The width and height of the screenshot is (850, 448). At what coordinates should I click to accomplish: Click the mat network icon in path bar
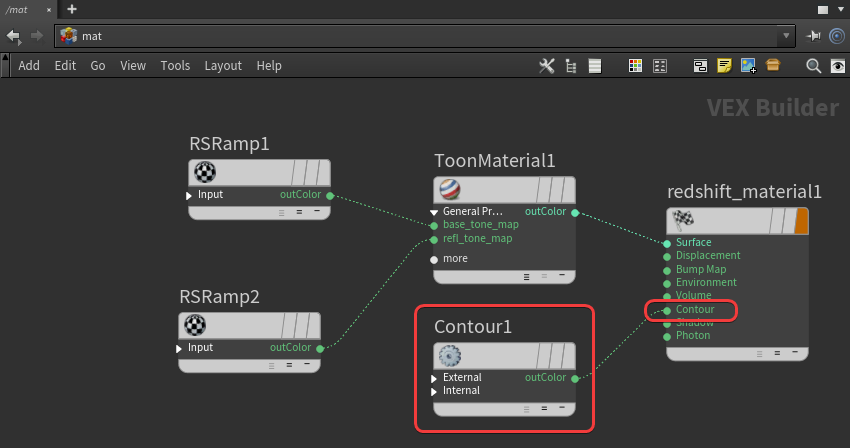pos(68,36)
